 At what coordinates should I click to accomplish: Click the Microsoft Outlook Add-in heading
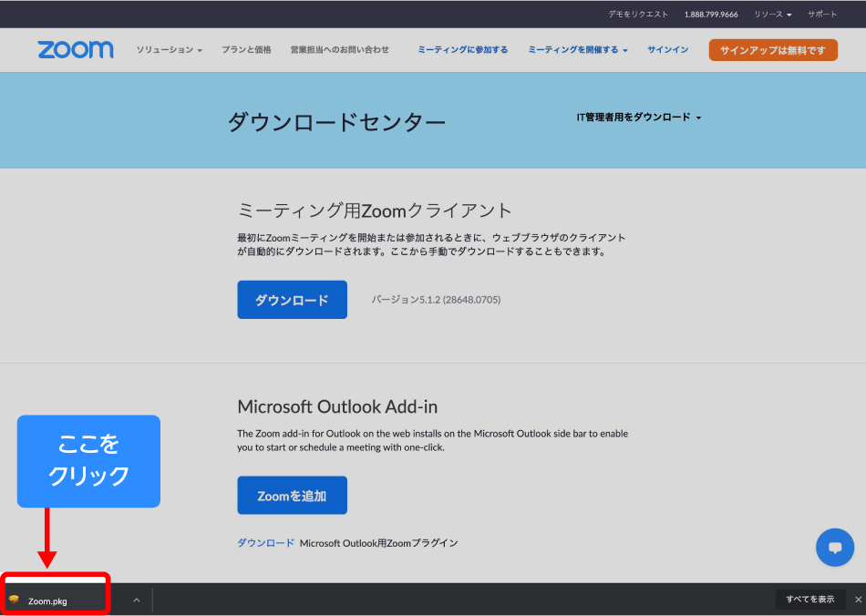(x=337, y=406)
